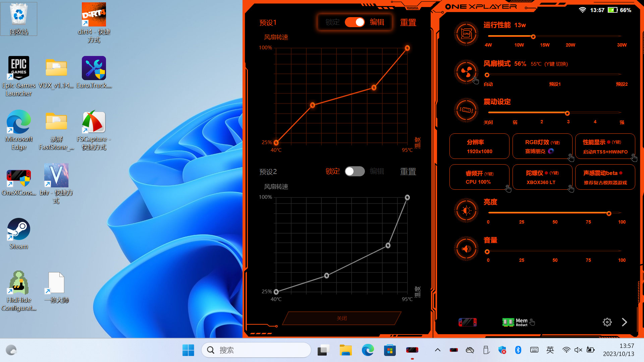Image resolution: width=644 pixels, height=362 pixels.
Task: Click 预设1 curve point at 100%
Action: click(x=407, y=48)
